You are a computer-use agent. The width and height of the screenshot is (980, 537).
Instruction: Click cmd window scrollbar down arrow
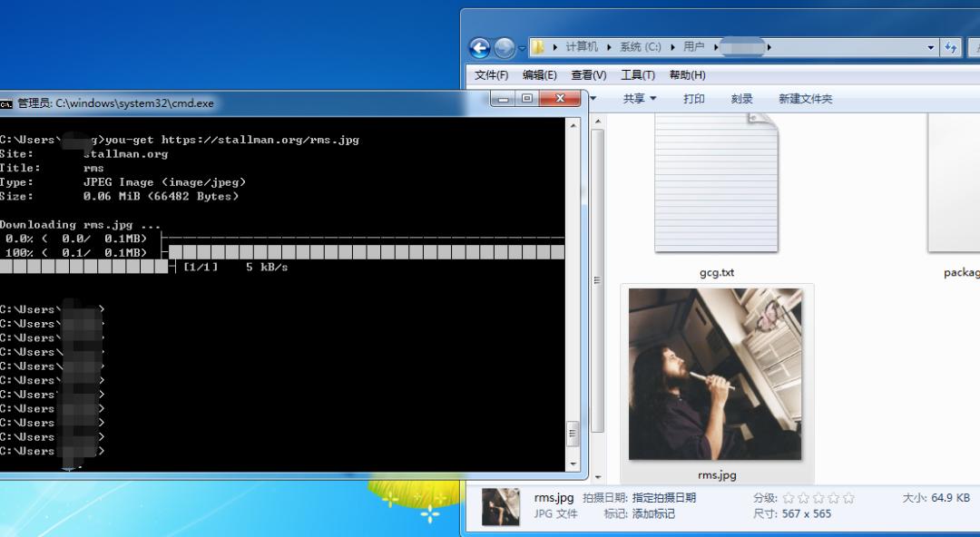[x=573, y=463]
